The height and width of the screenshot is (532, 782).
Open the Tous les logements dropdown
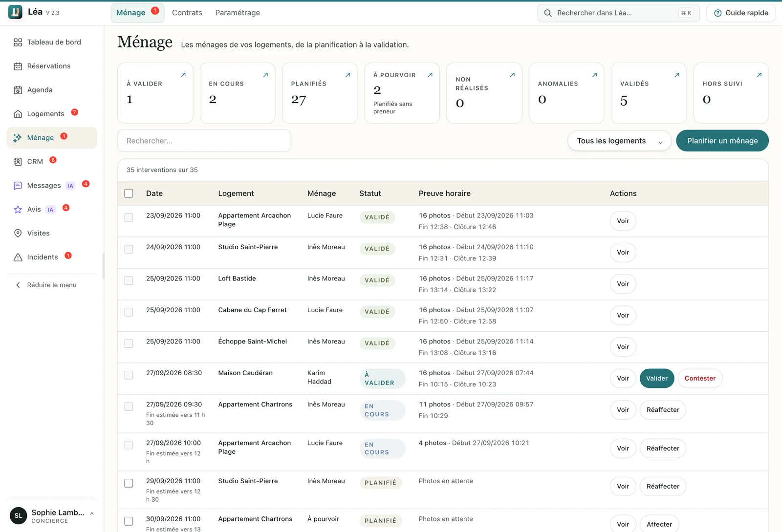619,141
